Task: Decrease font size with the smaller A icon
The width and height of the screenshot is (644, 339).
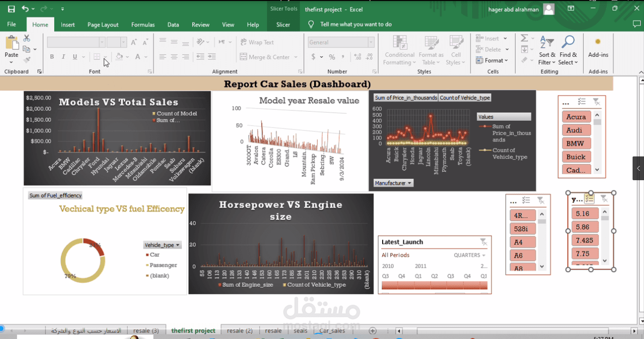Action: (145, 42)
